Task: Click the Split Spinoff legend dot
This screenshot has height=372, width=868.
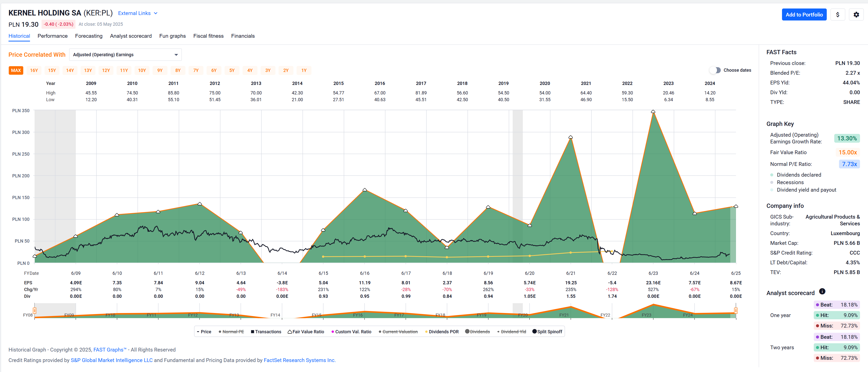Action: click(534, 331)
